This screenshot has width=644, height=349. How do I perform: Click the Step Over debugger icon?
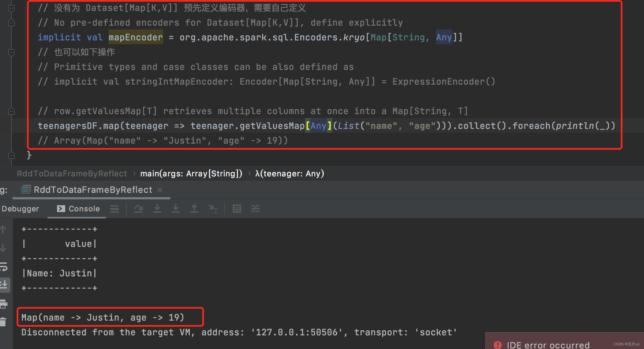coord(139,209)
